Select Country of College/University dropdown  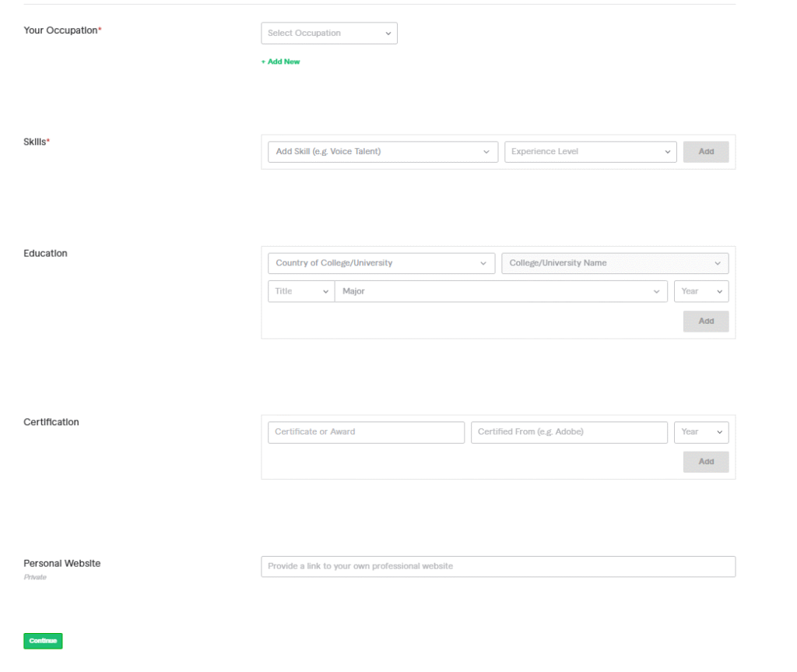(x=381, y=263)
